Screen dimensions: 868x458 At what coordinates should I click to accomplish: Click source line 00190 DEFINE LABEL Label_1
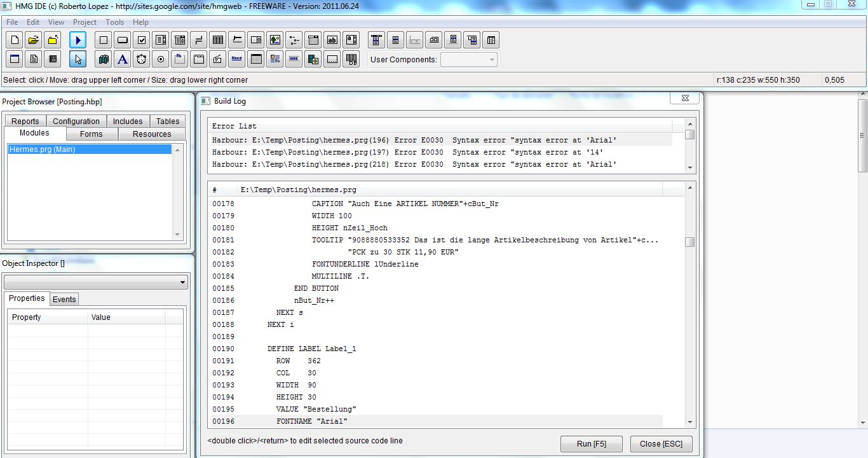click(x=437, y=349)
